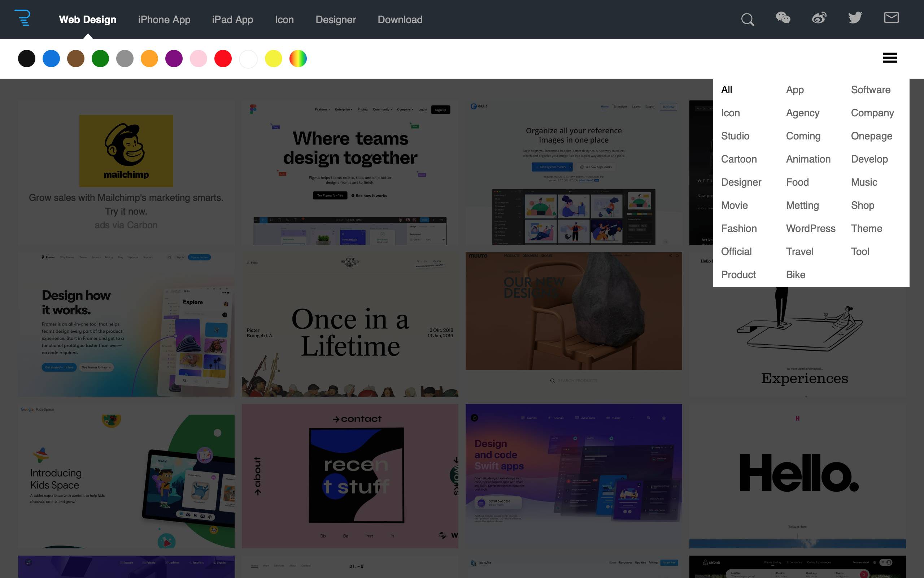The image size is (924, 578).
Task: Open the Twitter bird icon
Action: [x=855, y=18]
